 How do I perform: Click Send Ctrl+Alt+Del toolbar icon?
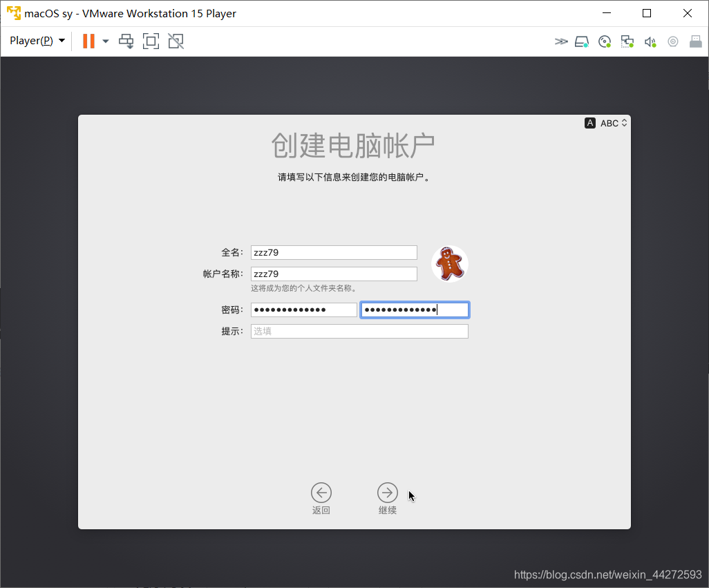click(x=126, y=41)
